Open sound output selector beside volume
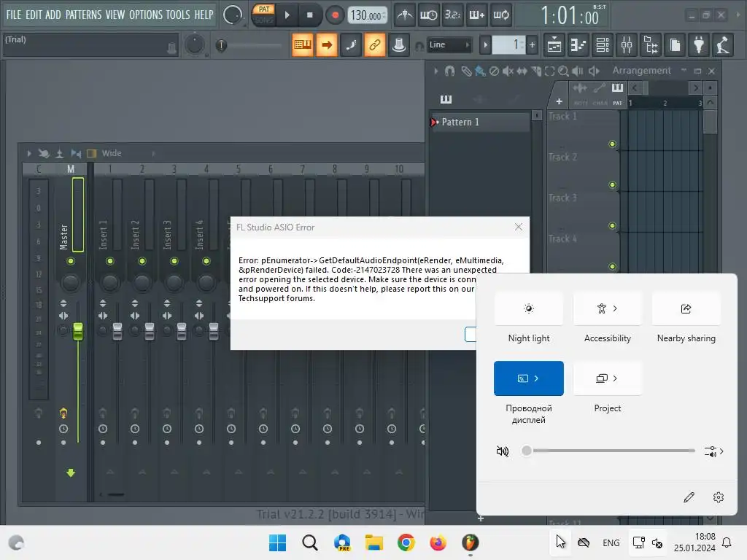Image resolution: width=747 pixels, height=560 pixels. (x=713, y=451)
